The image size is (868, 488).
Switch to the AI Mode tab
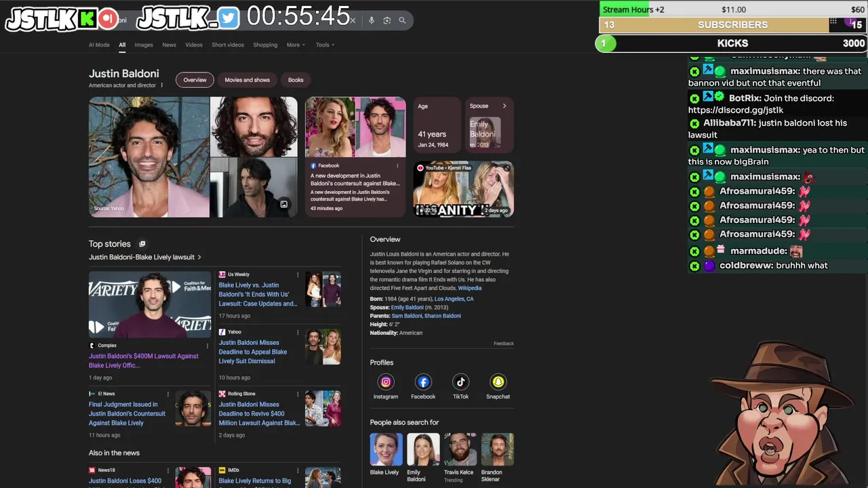[99, 45]
